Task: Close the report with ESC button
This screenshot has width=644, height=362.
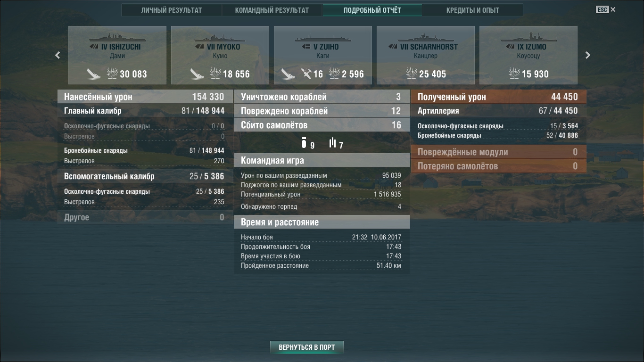Action: 606,9
